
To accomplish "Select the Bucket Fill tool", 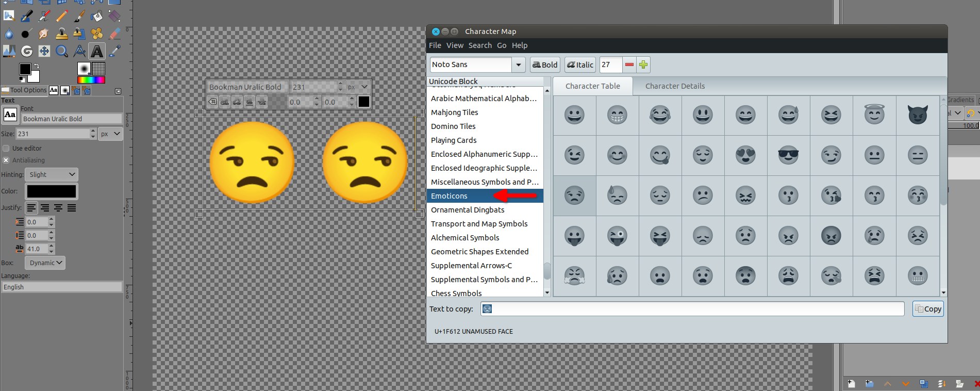I will click(x=96, y=17).
